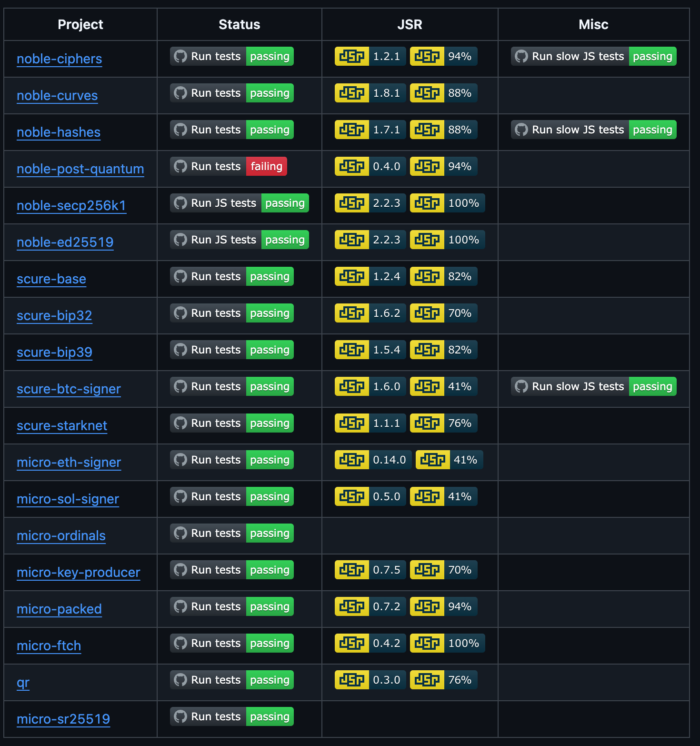Click JSR version 0.5.0 badge for micro-sol-signer
Image resolution: width=700 pixels, height=746 pixels.
[370, 496]
